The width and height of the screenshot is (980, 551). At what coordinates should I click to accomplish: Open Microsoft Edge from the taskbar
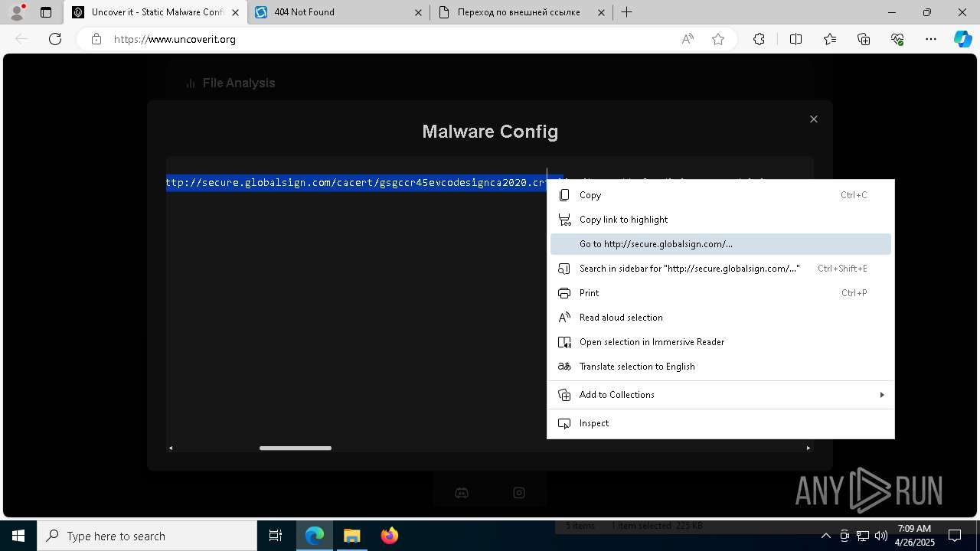point(315,536)
